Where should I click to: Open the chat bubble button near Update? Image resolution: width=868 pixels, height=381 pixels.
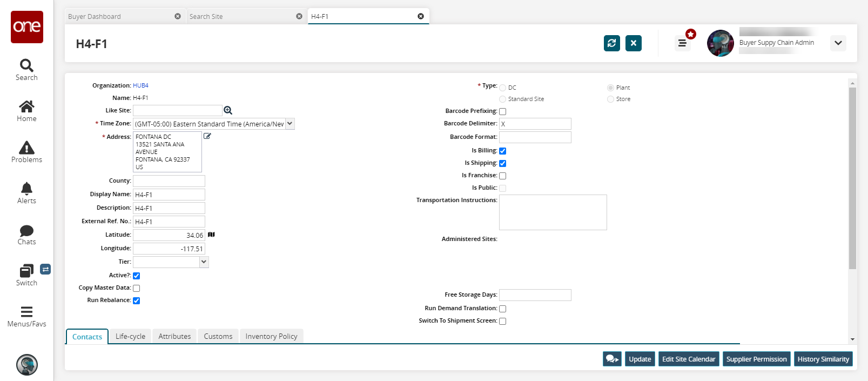(612, 359)
